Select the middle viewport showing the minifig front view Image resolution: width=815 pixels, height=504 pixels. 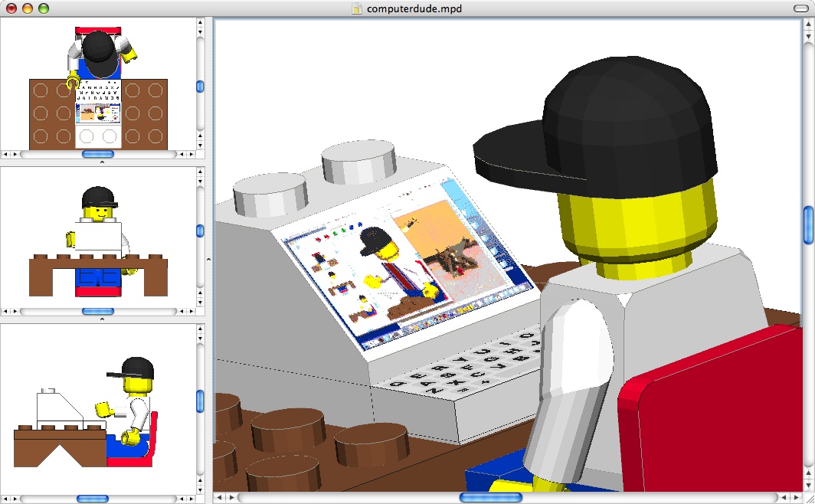click(x=100, y=237)
